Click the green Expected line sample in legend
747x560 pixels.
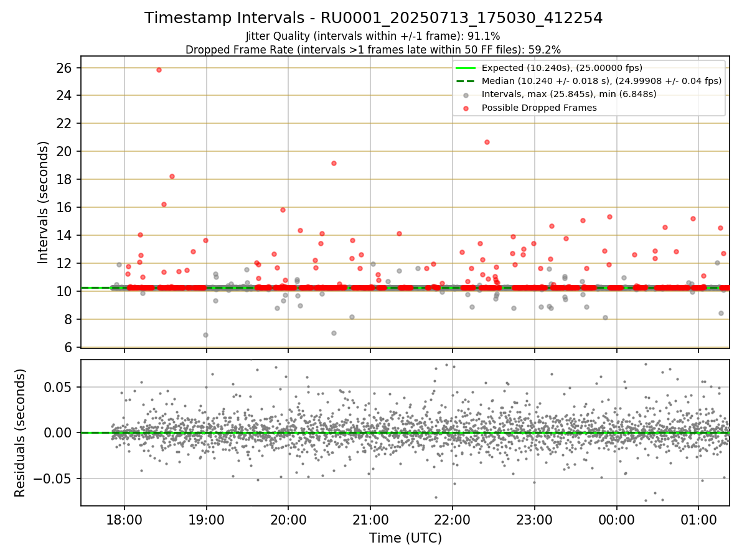466,68
